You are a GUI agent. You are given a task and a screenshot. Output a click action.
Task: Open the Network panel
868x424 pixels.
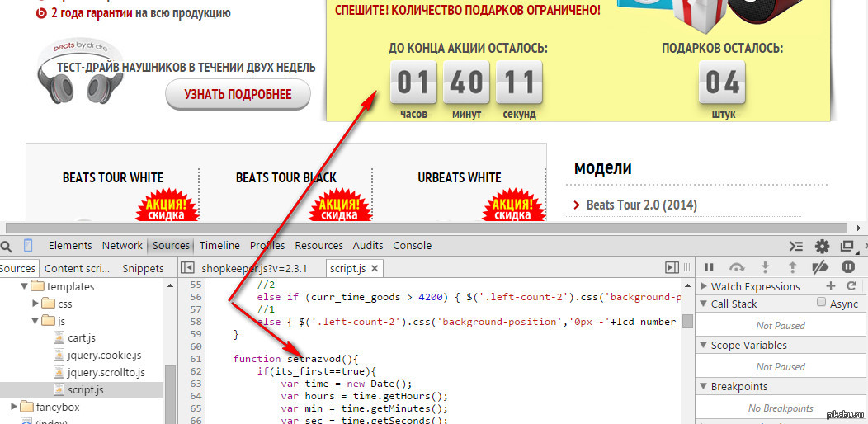click(x=122, y=245)
